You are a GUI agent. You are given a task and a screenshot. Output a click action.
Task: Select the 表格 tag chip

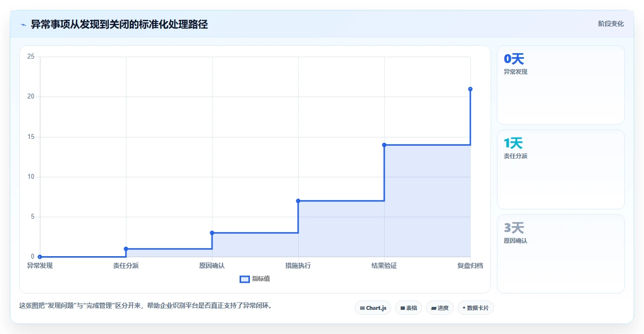pyautogui.click(x=408, y=308)
